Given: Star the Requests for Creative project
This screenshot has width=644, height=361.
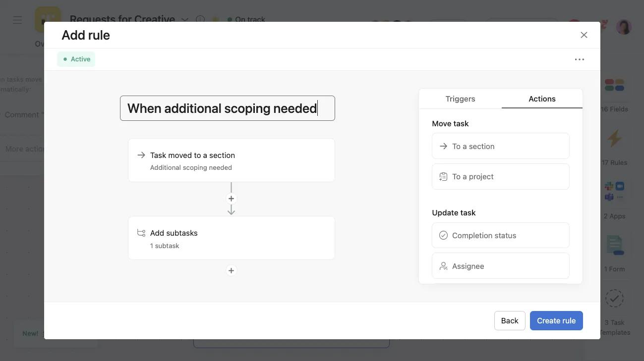Looking at the screenshot, I should click(x=215, y=19).
